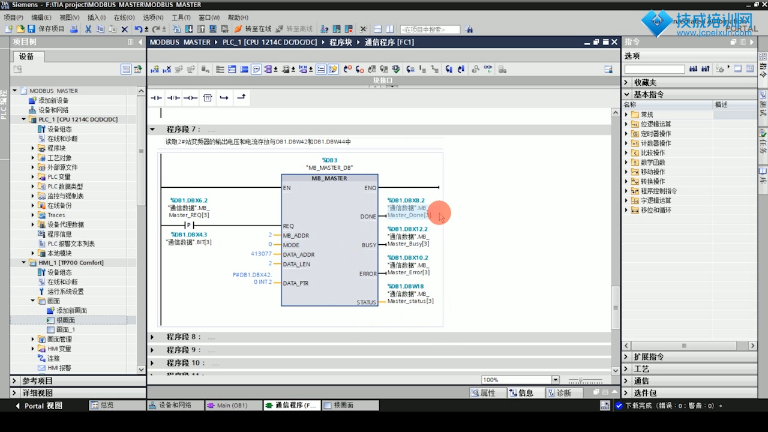This screenshot has height=432, width=768.
Task: Click the Go online (转至在线) button
Action: coord(253,29)
